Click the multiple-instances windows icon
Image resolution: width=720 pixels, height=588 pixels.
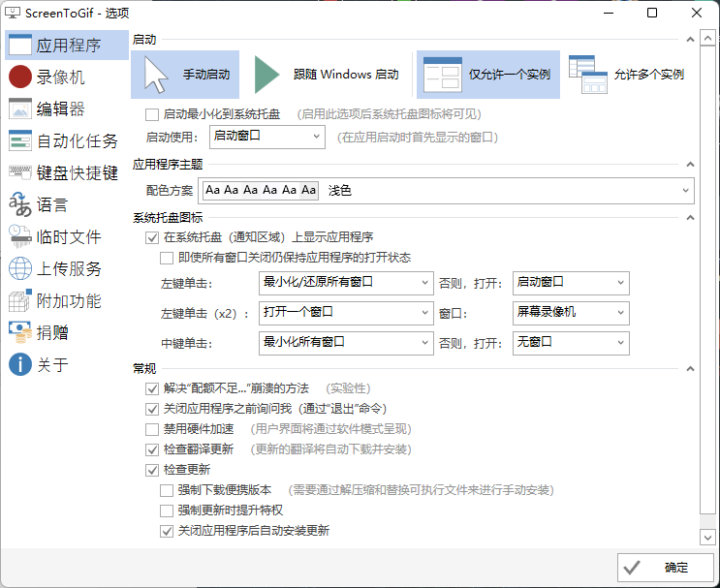point(588,75)
